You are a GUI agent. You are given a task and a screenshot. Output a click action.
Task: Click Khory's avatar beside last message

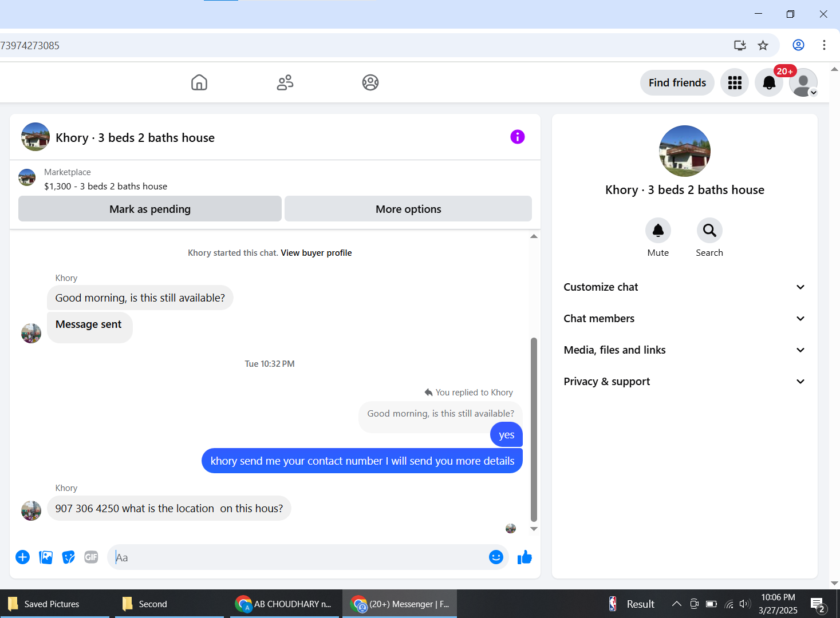[31, 510]
